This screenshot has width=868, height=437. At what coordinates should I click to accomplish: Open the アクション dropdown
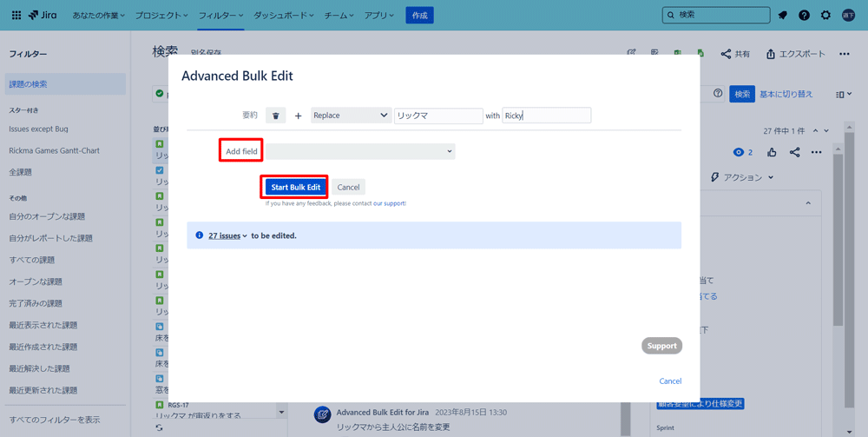[x=742, y=177]
